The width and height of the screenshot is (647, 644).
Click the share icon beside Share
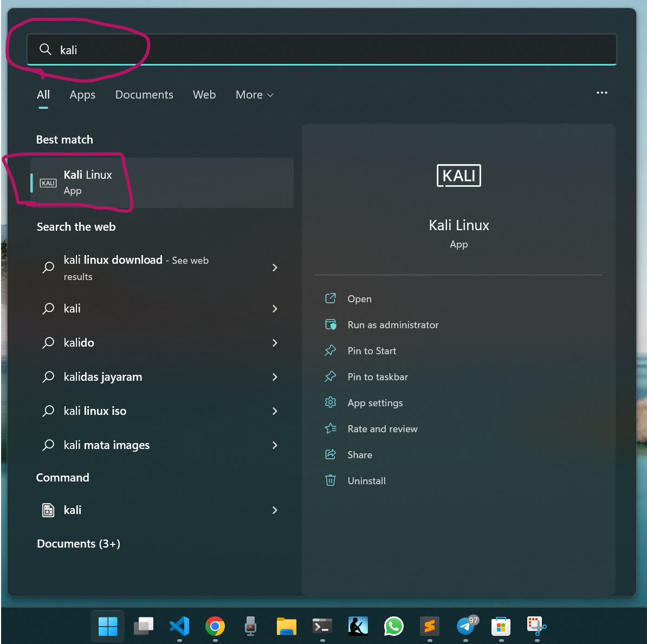pyautogui.click(x=331, y=454)
